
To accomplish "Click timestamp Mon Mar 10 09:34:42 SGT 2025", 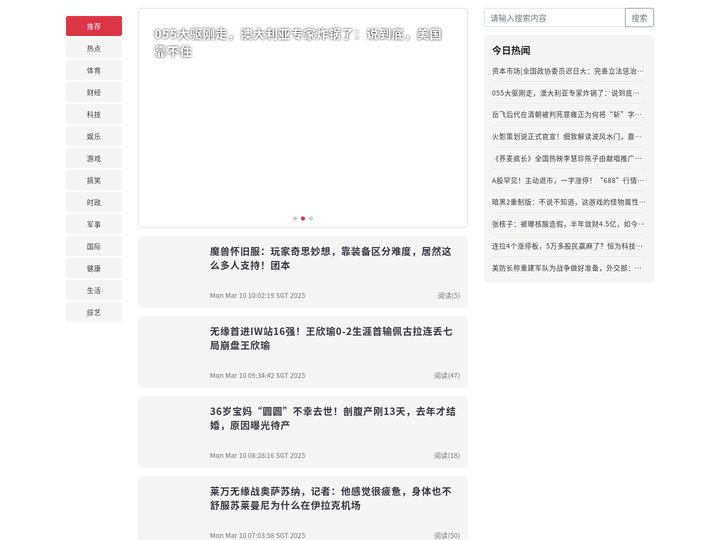I will pyautogui.click(x=258, y=376).
